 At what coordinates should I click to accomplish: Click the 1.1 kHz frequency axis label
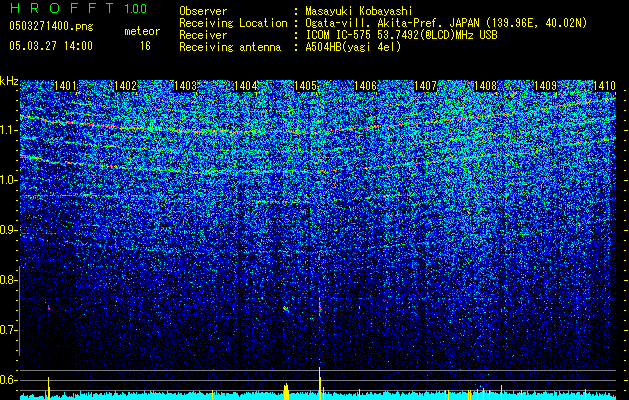click(8, 130)
